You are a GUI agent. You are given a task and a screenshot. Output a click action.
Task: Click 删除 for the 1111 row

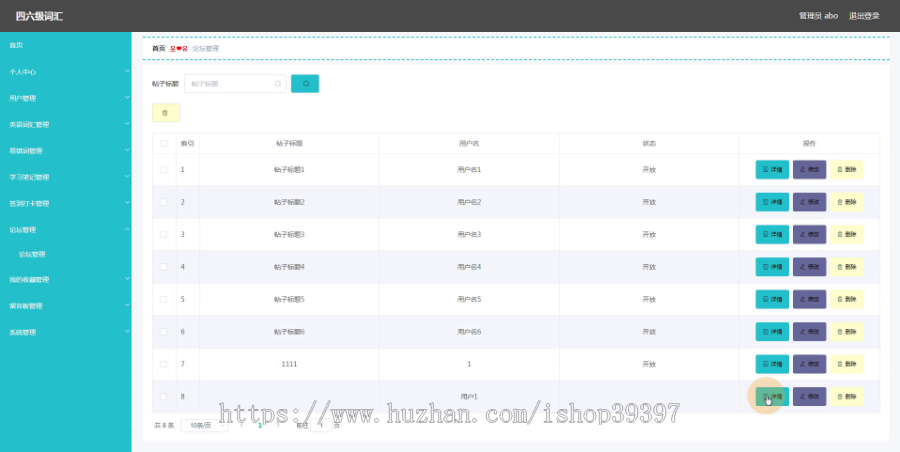pos(847,364)
